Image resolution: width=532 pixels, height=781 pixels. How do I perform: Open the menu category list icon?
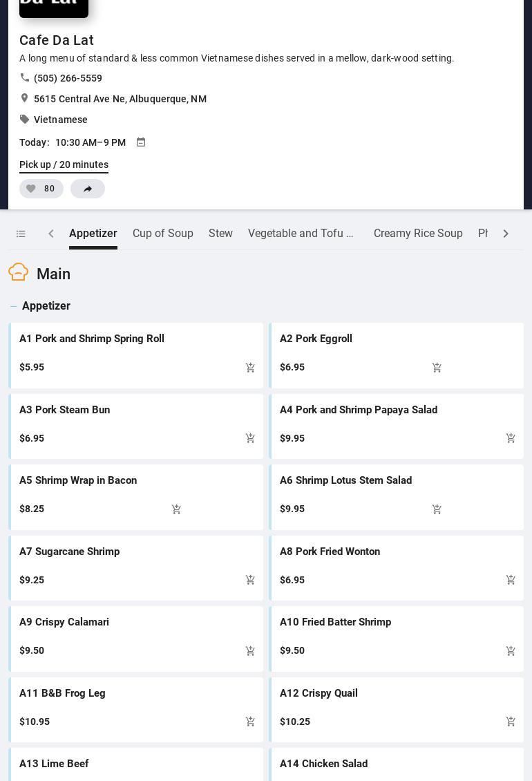(21, 234)
